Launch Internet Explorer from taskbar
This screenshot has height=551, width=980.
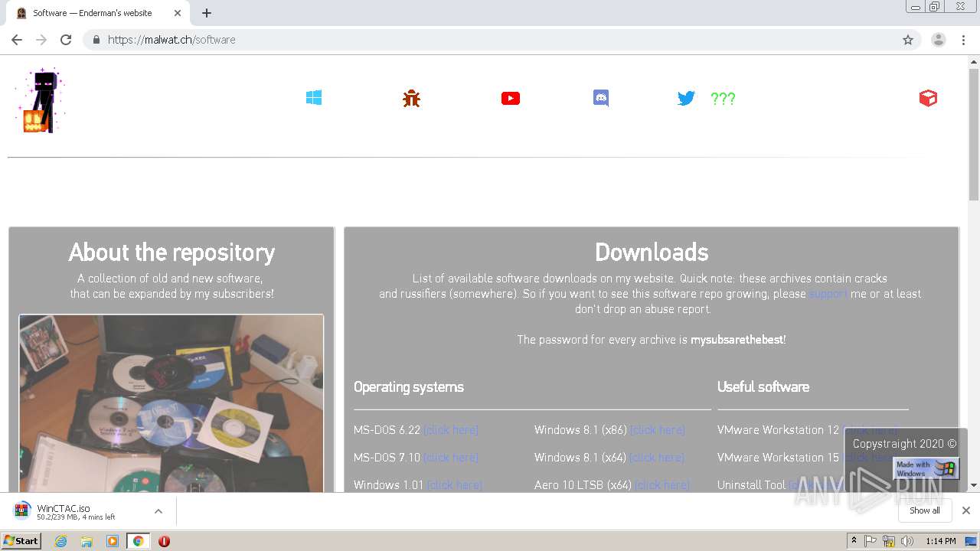click(x=61, y=541)
